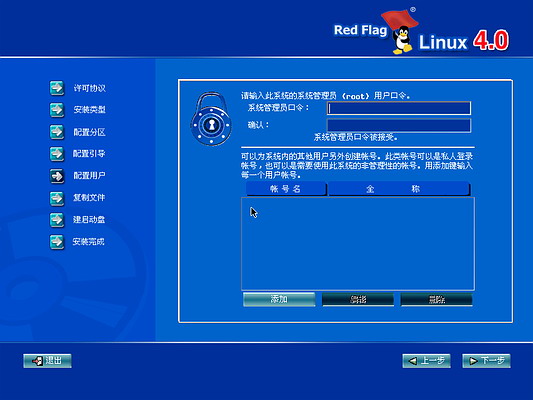This screenshot has height=400, width=533.
Task: Select the 配置引导 step label
Action: 89,154
